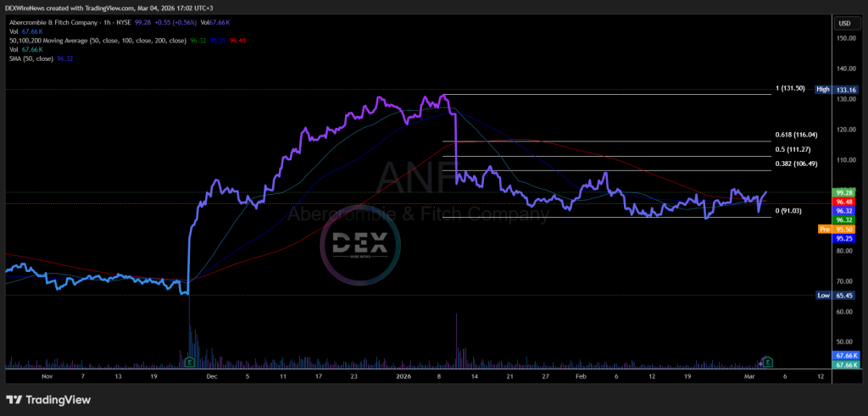This screenshot has width=868, height=416.
Task: Click the Dec label on time axis
Action: tap(212, 376)
